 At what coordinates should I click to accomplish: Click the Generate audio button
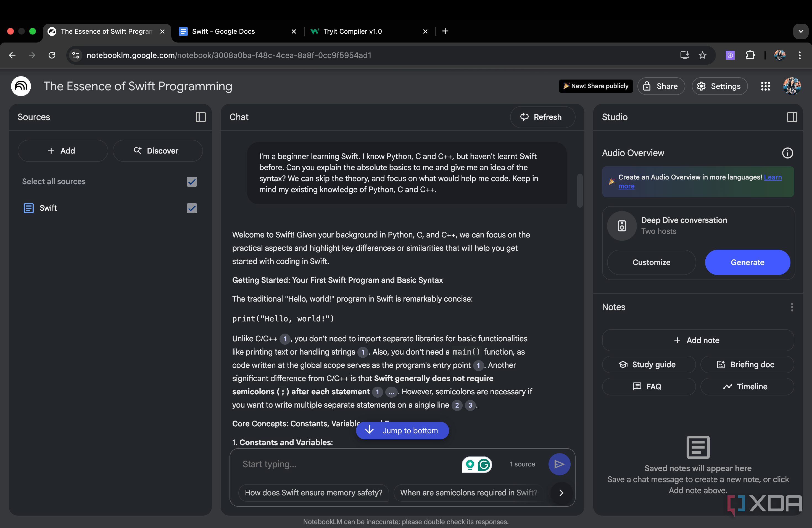click(747, 262)
